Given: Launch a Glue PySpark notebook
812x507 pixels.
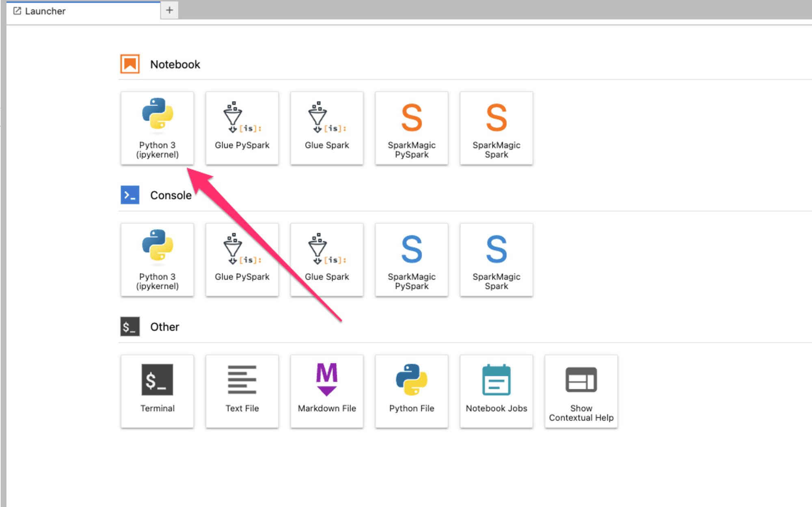Looking at the screenshot, I should pyautogui.click(x=242, y=128).
